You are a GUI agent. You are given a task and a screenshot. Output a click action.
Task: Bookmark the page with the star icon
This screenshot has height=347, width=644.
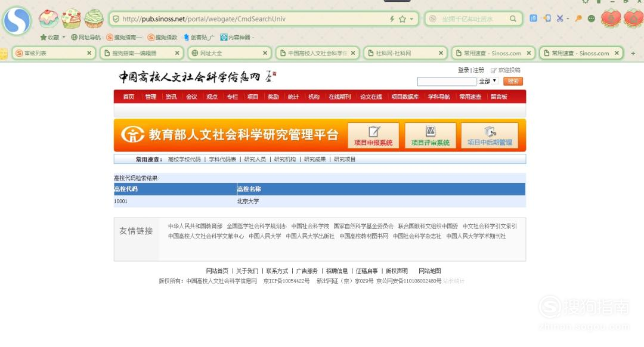[402, 19]
